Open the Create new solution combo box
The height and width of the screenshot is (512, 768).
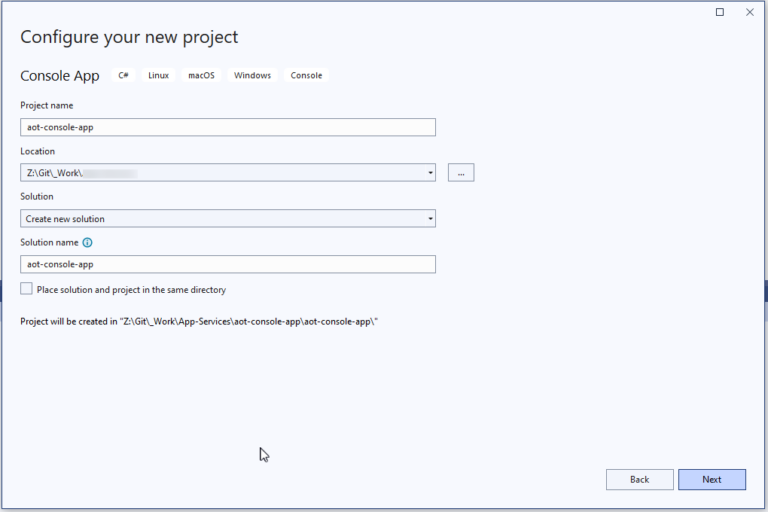(x=220, y=219)
